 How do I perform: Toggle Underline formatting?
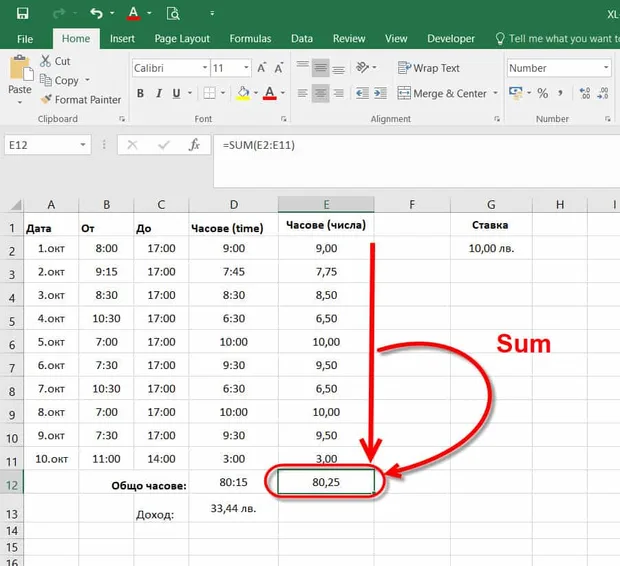click(176, 93)
